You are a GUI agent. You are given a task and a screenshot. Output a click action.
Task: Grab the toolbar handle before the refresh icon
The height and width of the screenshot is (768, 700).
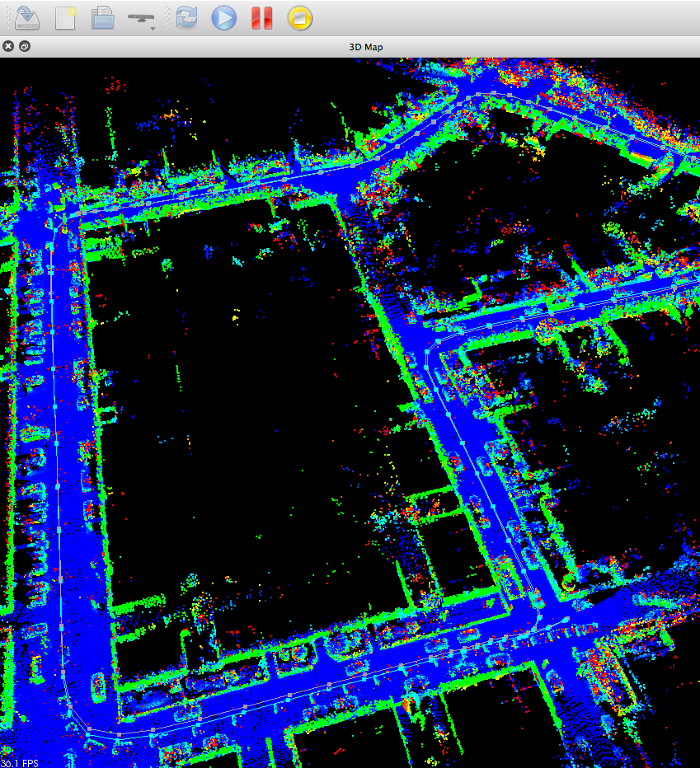(x=169, y=17)
